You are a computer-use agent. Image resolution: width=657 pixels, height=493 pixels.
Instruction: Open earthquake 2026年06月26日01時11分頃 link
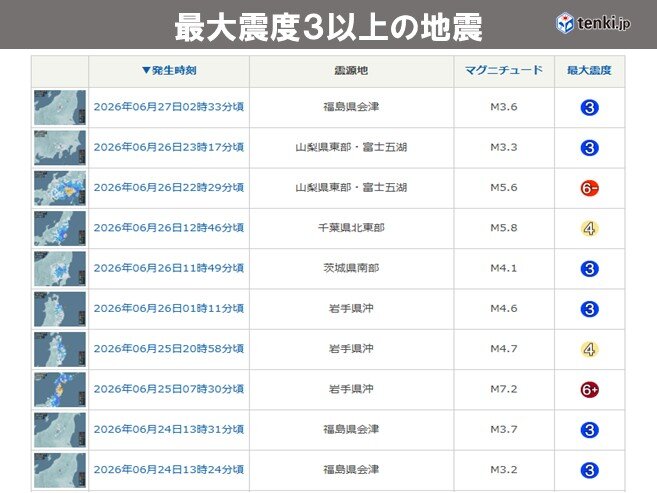169,309
